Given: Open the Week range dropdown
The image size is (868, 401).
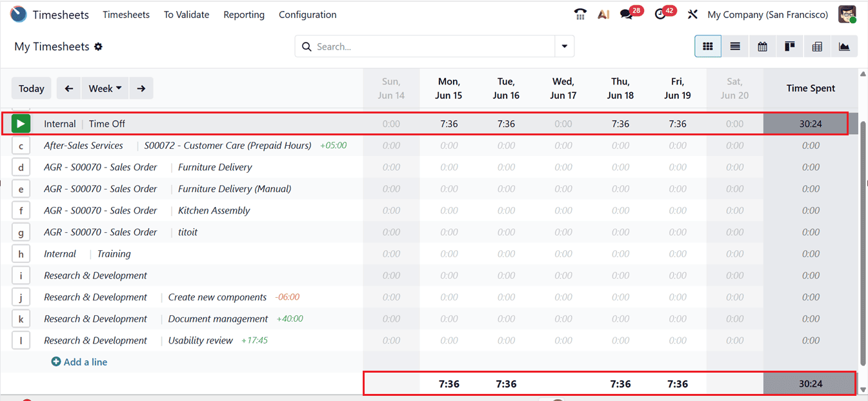Looking at the screenshot, I should point(105,88).
